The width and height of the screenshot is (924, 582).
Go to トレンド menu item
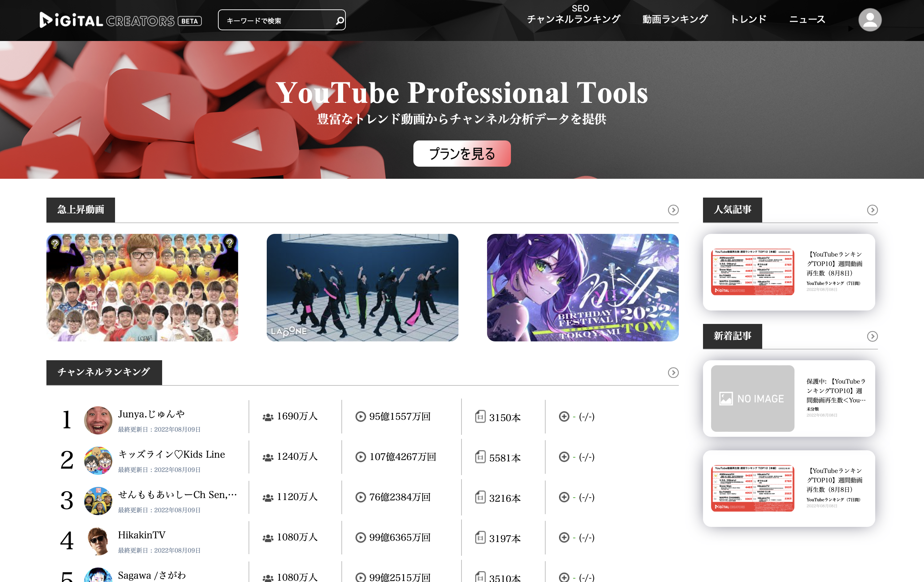tap(748, 19)
